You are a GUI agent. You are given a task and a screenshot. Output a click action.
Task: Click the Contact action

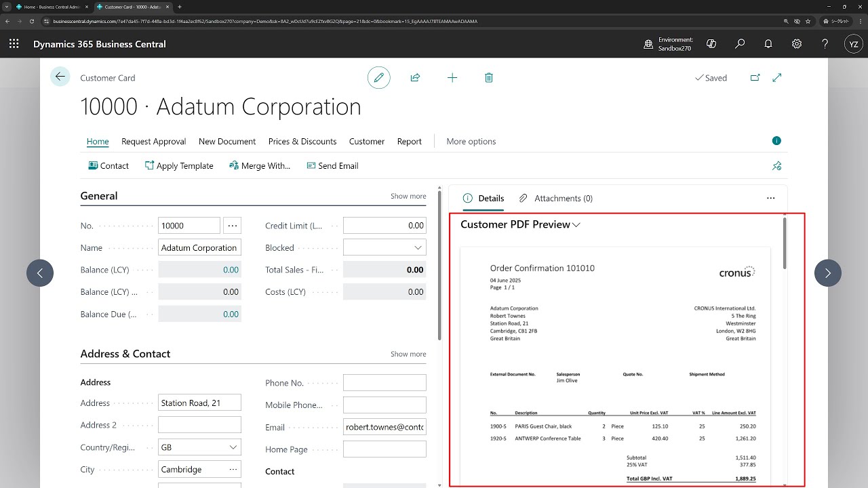tap(108, 165)
